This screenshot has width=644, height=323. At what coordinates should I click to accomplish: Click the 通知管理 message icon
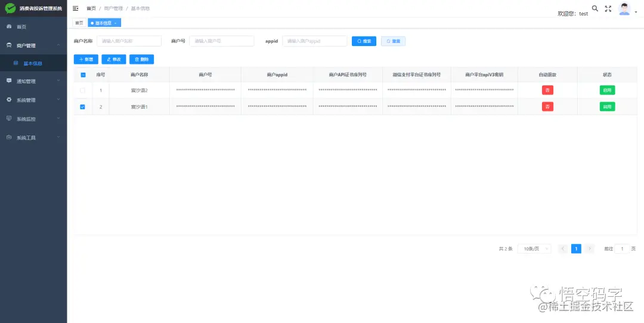coord(9,81)
